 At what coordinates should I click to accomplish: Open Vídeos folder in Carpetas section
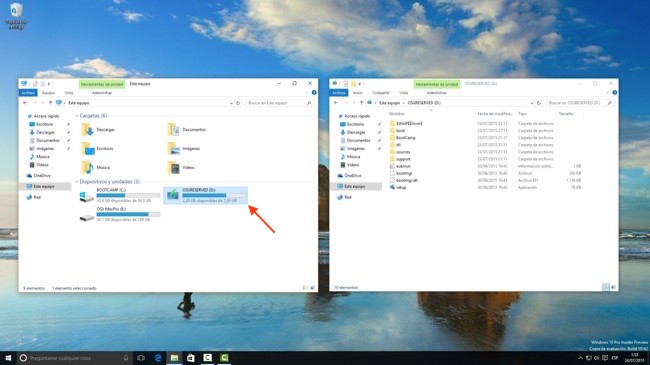click(181, 168)
